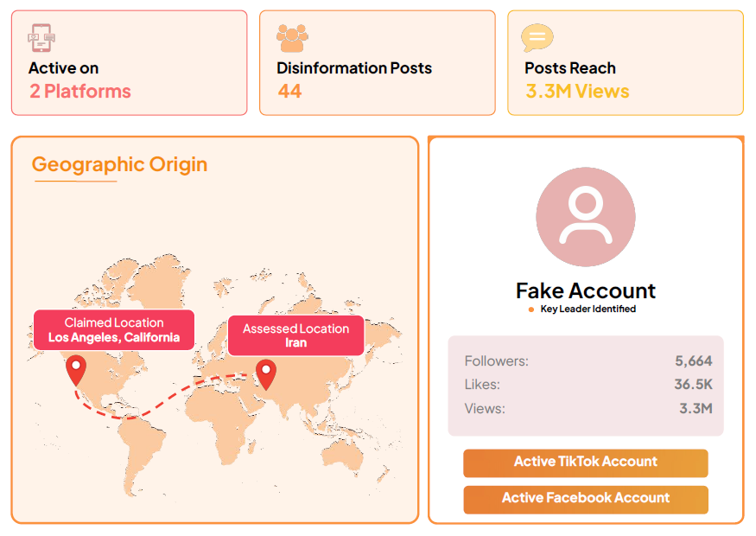Click the Fake Account title text
Viewport: 756px width, 536px height.
tap(585, 290)
